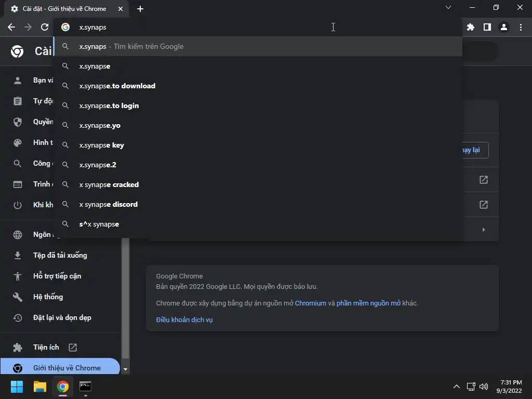
Task: Click the sidebar vertical scrollbar thumb
Action: tap(126, 298)
